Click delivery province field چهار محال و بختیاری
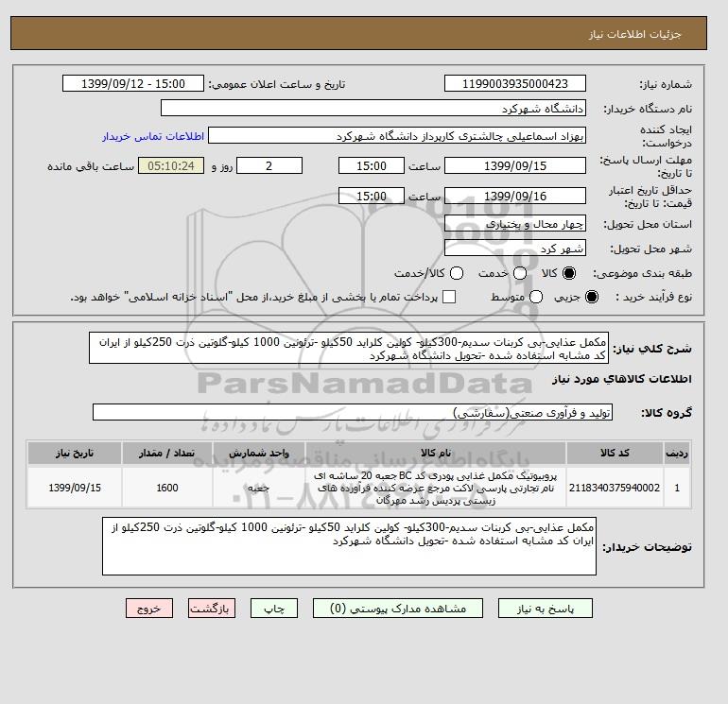The width and height of the screenshot is (728, 704). [x=515, y=224]
